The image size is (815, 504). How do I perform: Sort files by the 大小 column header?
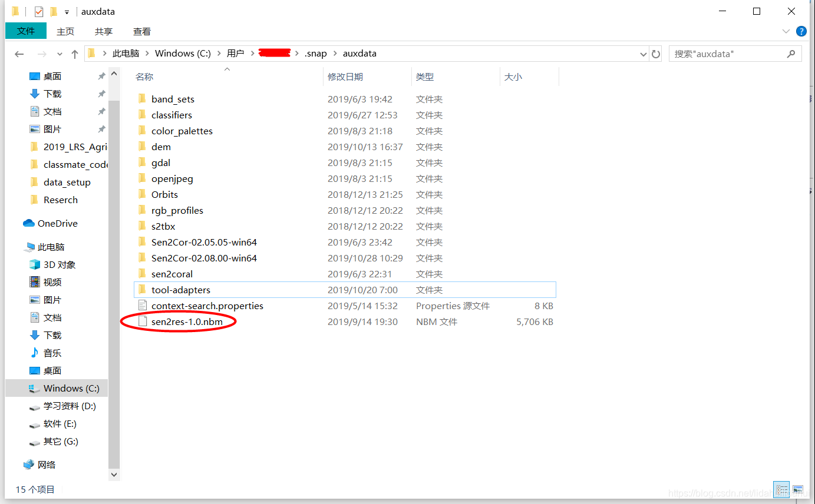513,77
